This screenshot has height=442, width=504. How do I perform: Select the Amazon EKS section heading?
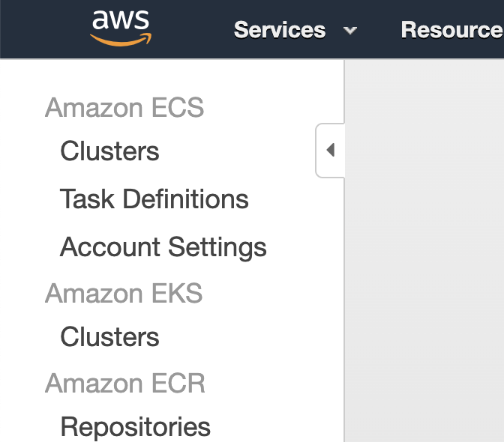point(124,294)
